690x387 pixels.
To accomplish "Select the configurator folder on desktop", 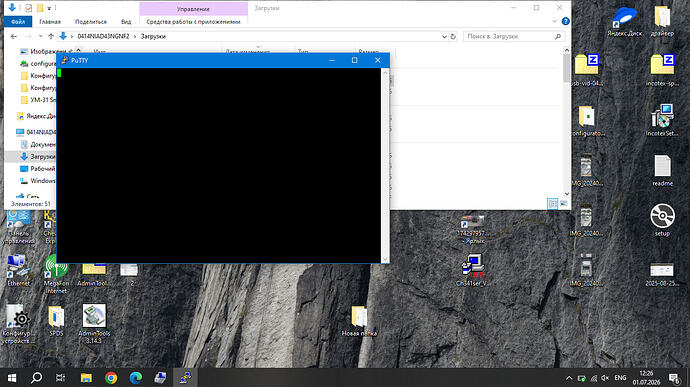I will (587, 121).
